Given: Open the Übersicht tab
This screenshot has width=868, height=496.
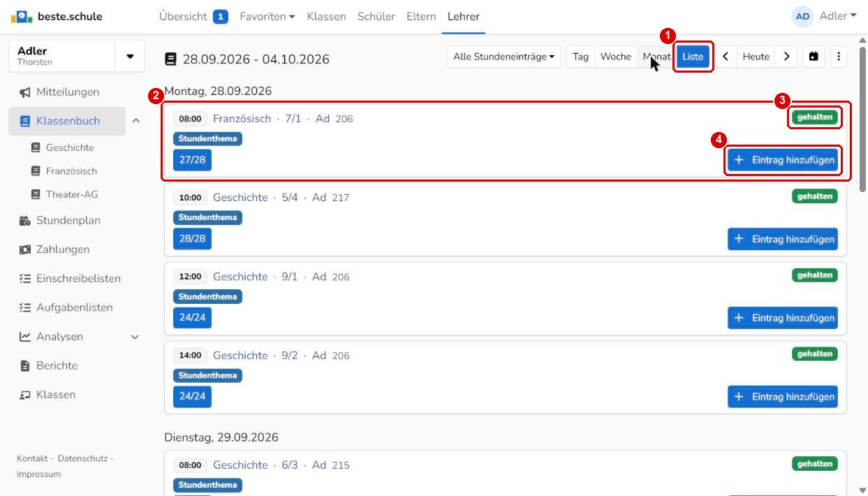Looking at the screenshot, I should pos(193,16).
